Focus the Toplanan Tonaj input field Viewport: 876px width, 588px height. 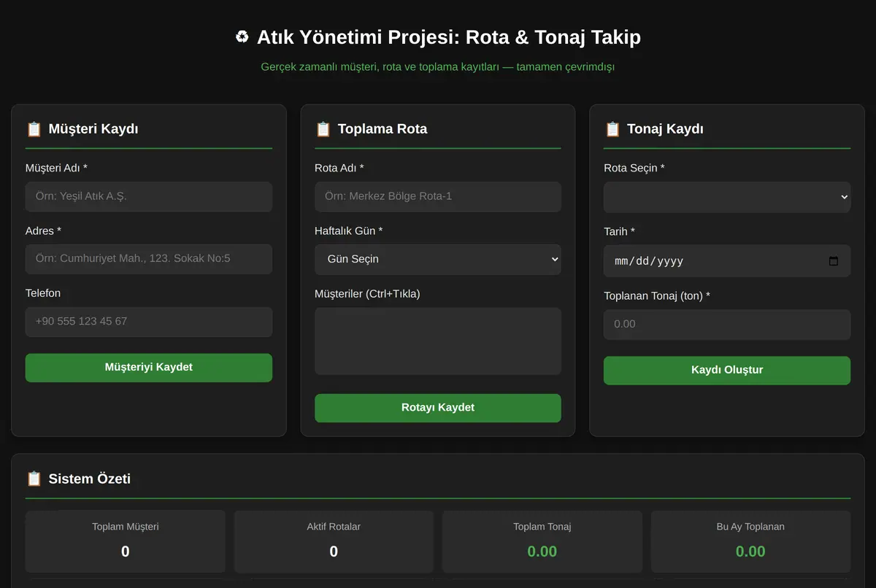[727, 325]
